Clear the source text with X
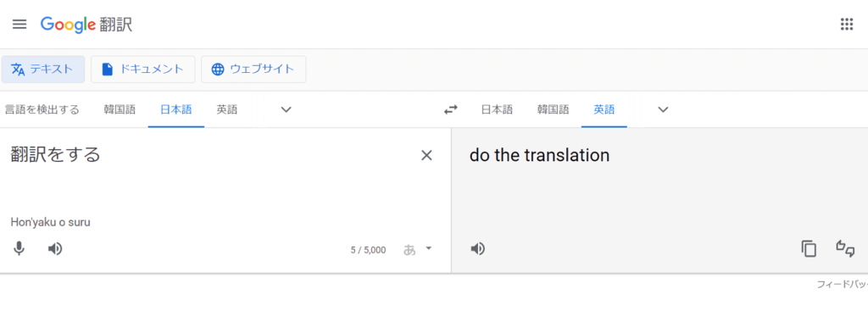The height and width of the screenshot is (328, 868). tap(426, 155)
